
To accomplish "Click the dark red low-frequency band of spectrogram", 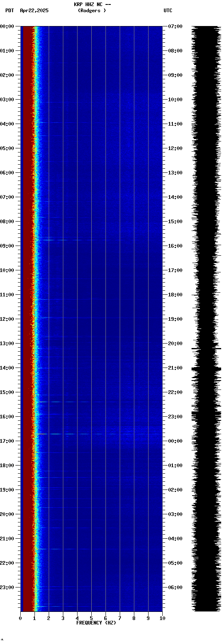I will pyautogui.click(x=28, y=319).
